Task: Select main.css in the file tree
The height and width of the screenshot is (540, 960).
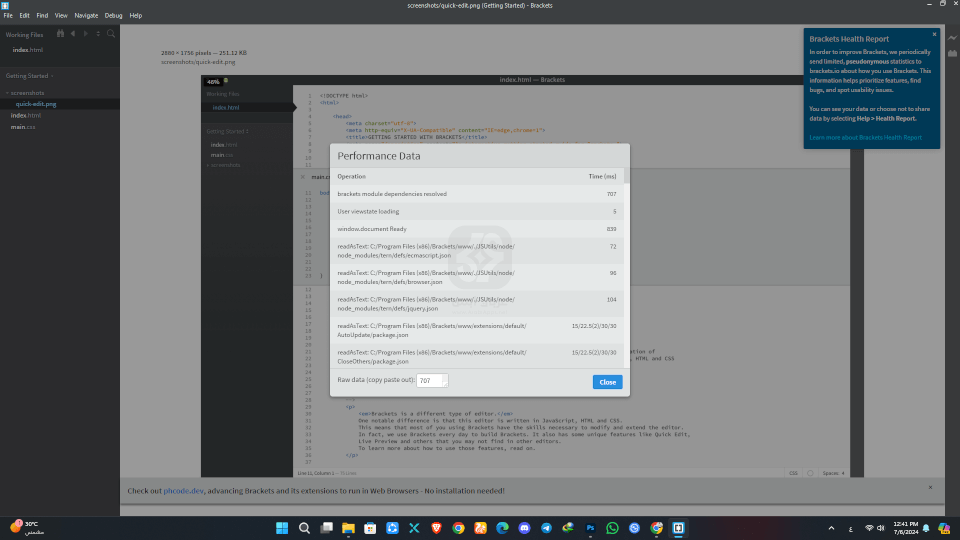Action: [23, 127]
